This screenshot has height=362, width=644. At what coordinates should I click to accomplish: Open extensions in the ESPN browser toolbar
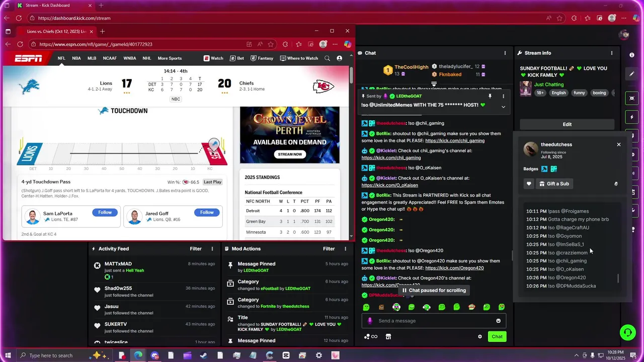coord(285,44)
